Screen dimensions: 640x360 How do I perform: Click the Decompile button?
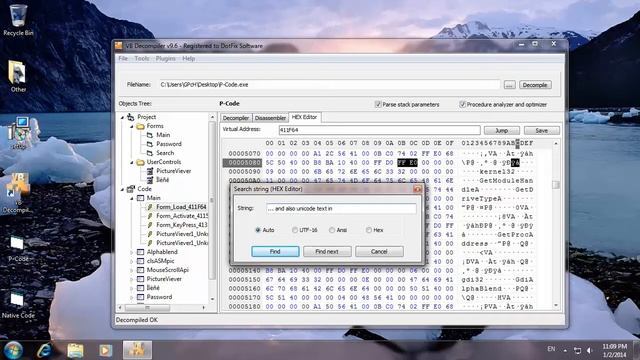(x=535, y=85)
